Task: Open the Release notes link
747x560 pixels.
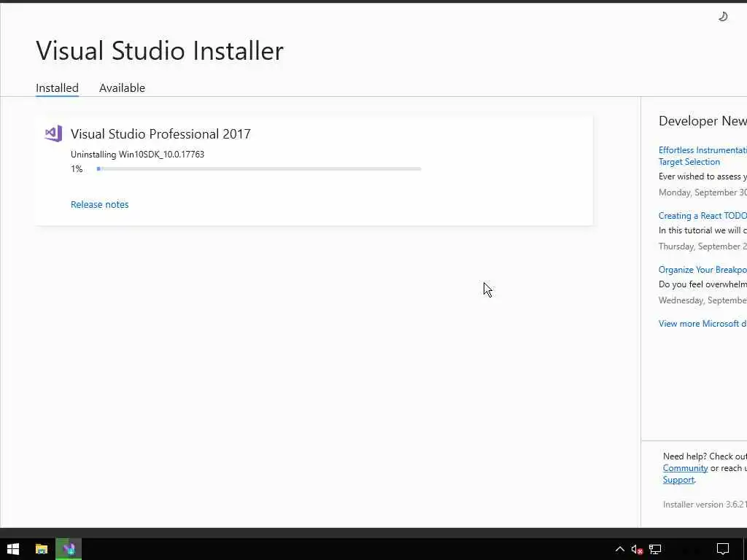Action: (x=99, y=204)
